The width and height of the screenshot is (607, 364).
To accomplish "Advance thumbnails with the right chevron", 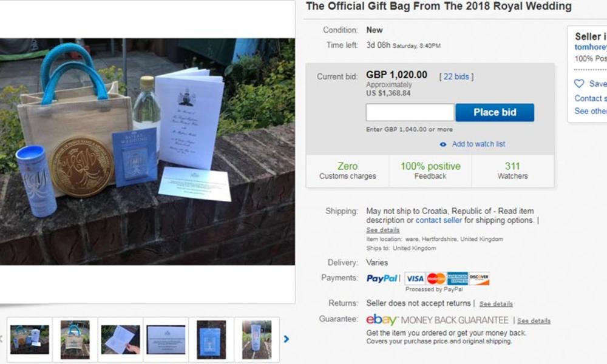I will pyautogui.click(x=286, y=339).
